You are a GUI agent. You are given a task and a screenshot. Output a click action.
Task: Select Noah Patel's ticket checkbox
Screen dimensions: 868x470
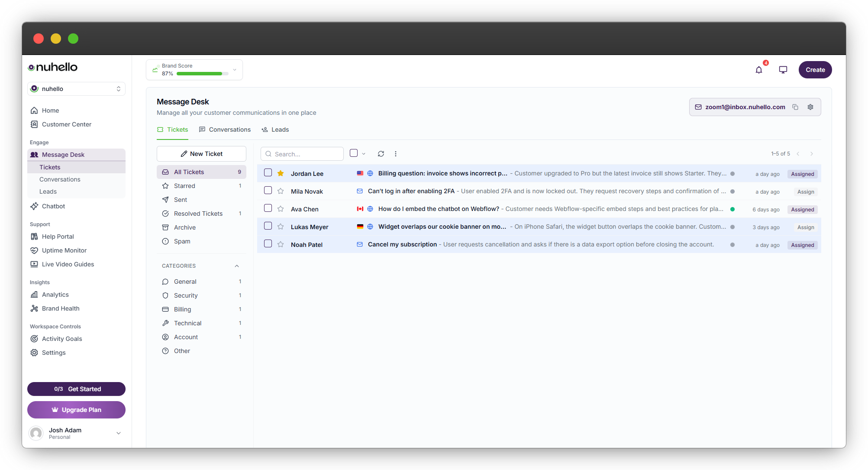coord(268,244)
